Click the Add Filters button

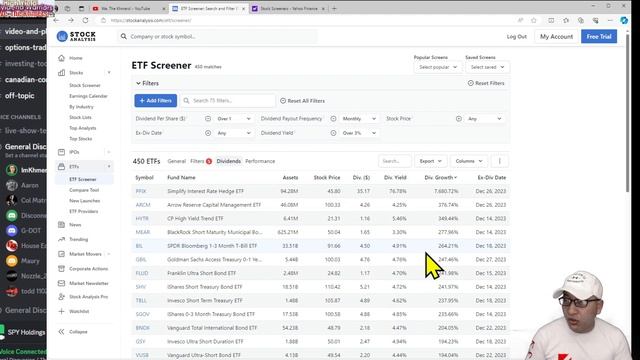point(156,101)
